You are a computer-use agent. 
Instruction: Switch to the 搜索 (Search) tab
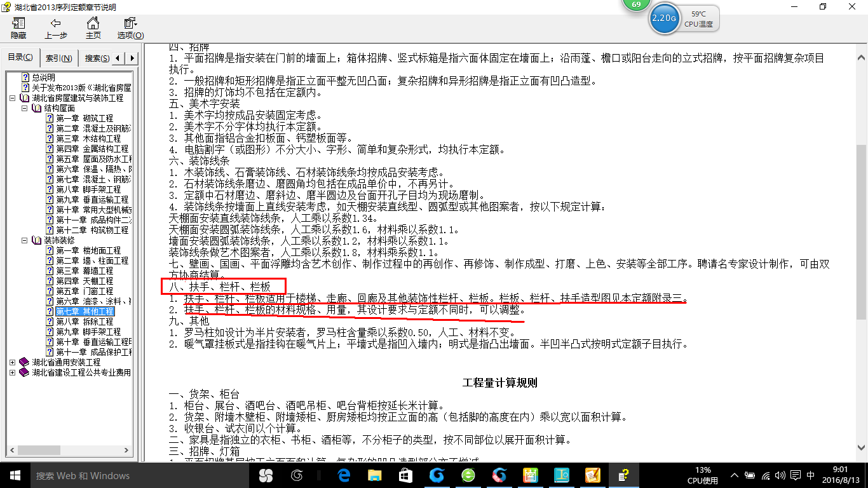(x=97, y=58)
